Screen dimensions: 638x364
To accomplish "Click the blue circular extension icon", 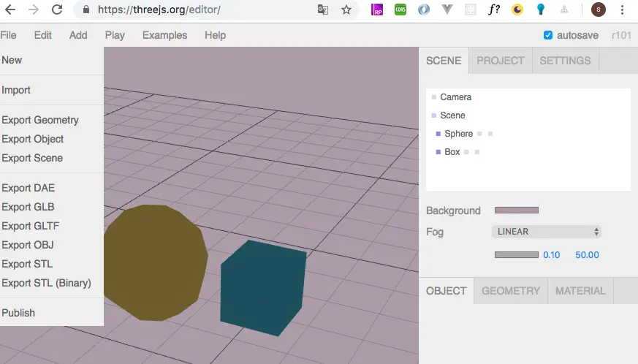I will [424, 10].
